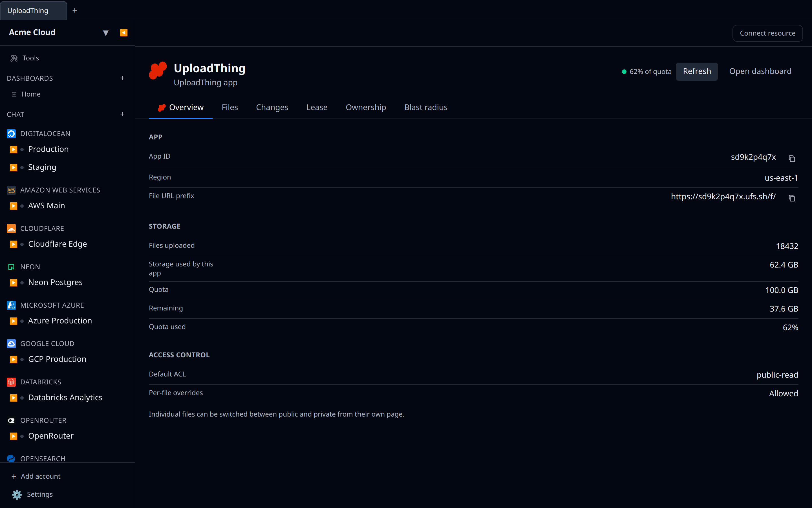Open a new tab with plus button
The image size is (812, 508).
click(x=75, y=10)
